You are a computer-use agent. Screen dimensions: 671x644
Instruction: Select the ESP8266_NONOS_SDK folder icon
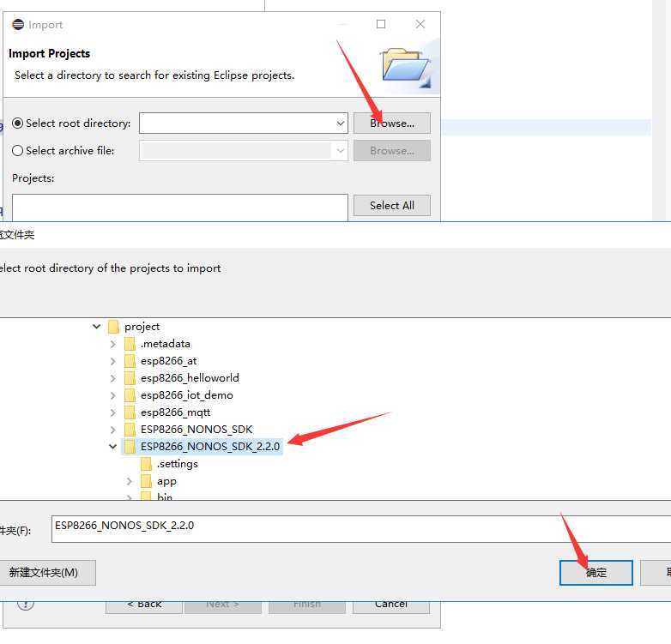pos(130,430)
